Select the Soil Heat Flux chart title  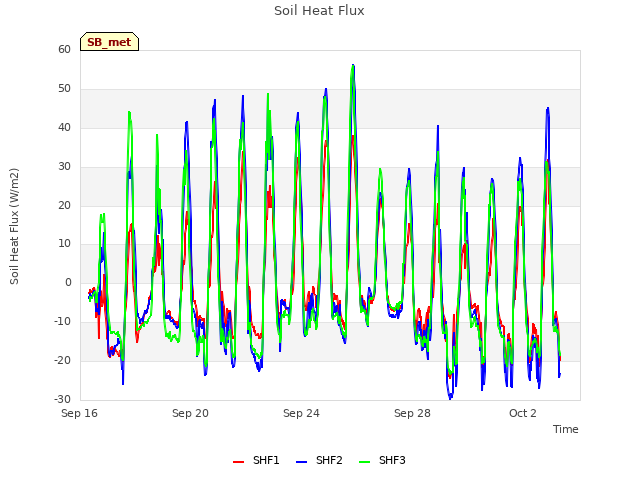[319, 11]
